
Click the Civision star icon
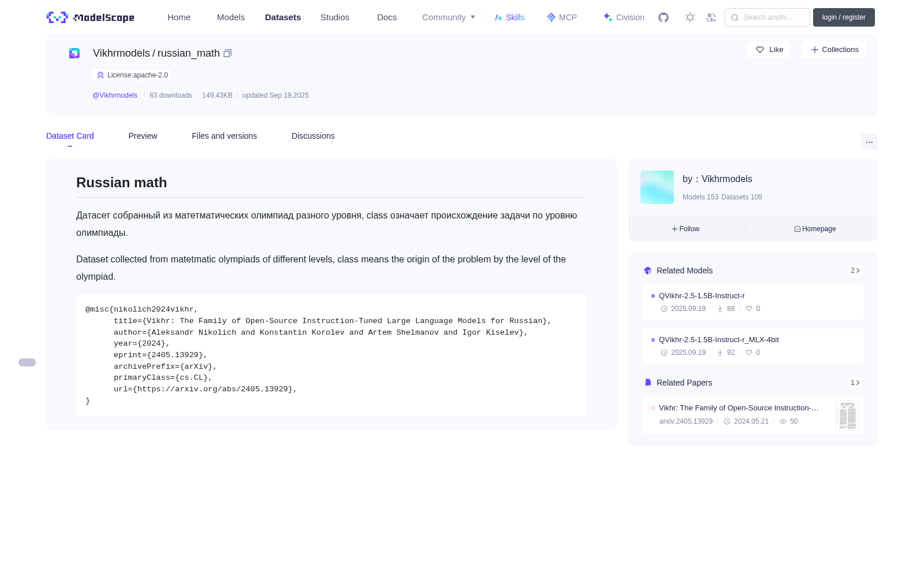pos(608,17)
